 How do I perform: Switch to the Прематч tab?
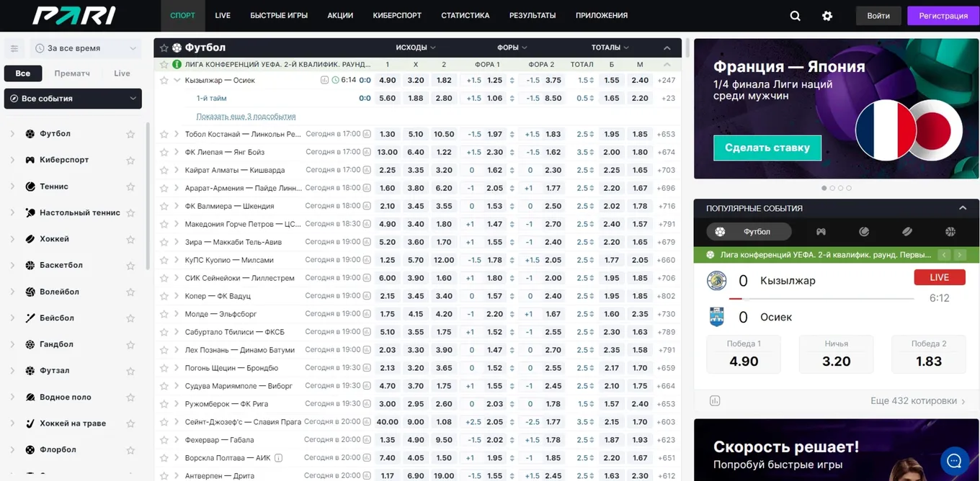click(72, 73)
